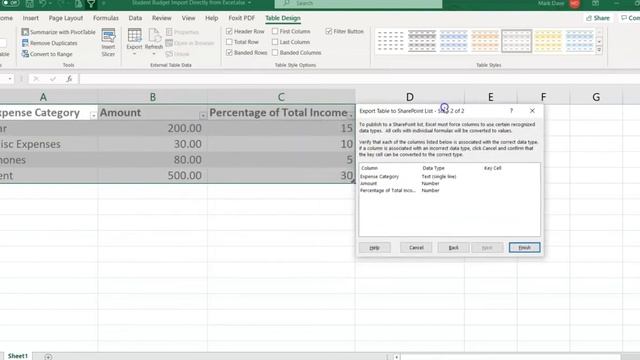Open the Foxit PDF tab

(x=242, y=18)
